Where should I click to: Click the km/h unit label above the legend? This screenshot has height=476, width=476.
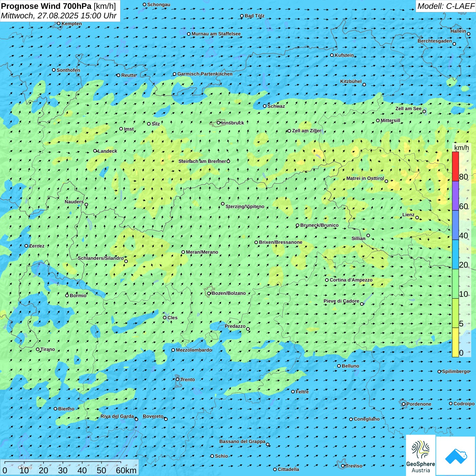tap(461, 148)
